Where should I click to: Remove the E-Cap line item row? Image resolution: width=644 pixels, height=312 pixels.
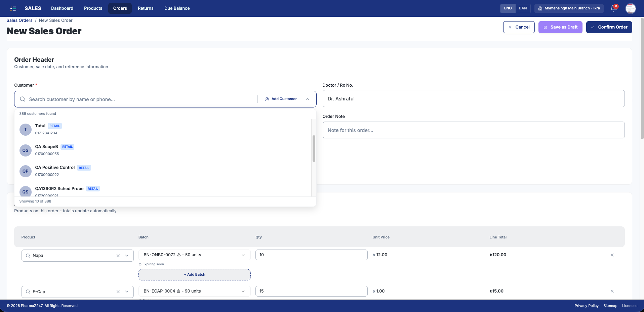click(612, 291)
